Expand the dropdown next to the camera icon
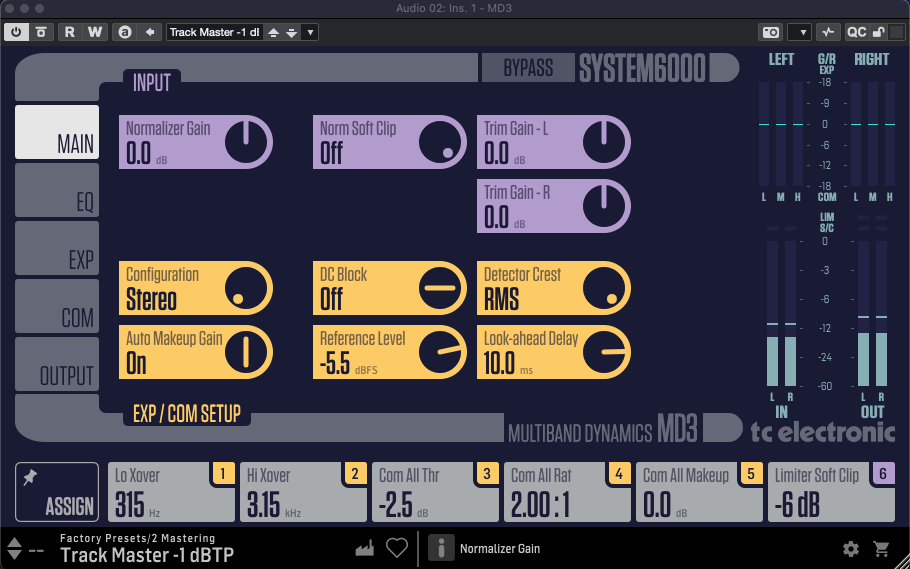Image resolution: width=910 pixels, height=569 pixels. 799,32
